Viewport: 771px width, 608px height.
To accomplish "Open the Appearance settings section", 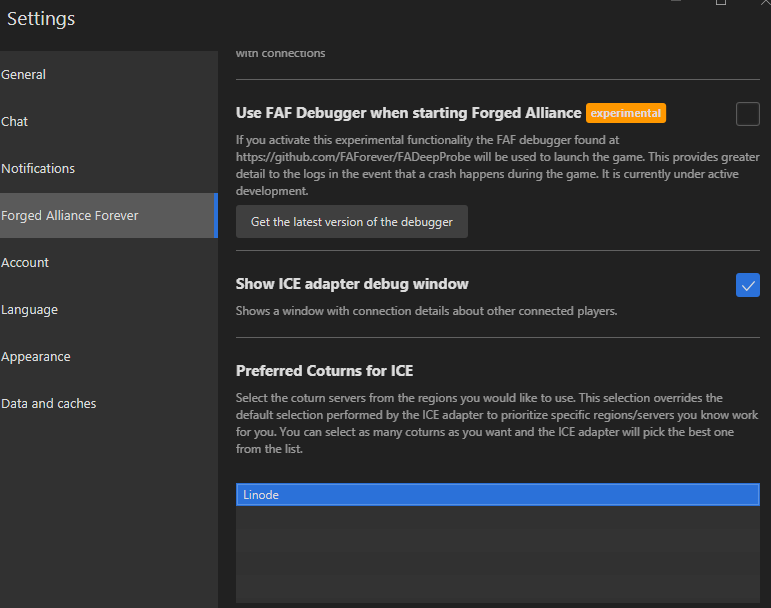I will (x=109, y=356).
